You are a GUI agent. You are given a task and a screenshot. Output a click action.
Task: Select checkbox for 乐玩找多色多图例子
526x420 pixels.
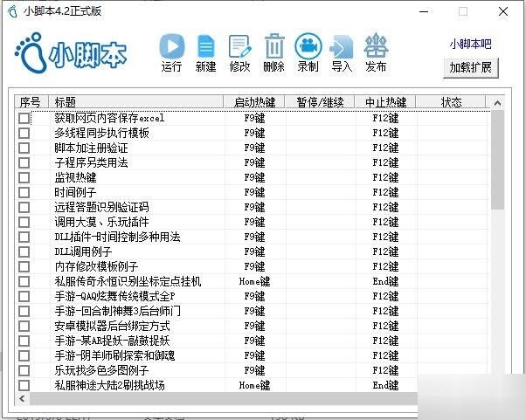pos(24,370)
